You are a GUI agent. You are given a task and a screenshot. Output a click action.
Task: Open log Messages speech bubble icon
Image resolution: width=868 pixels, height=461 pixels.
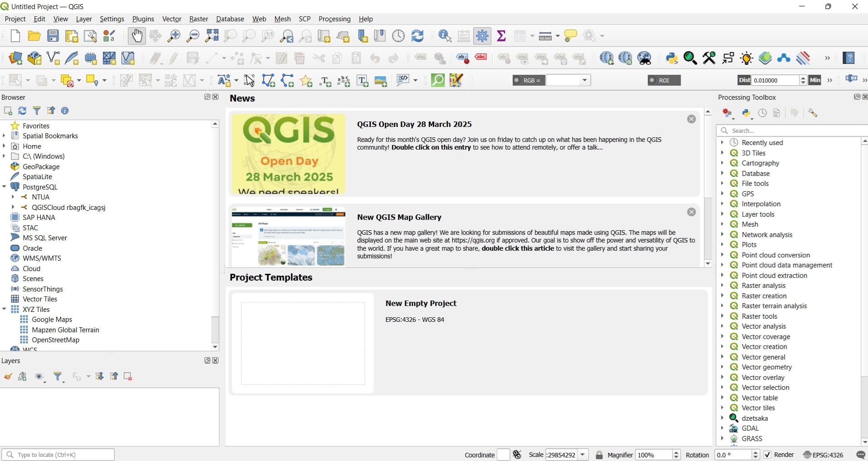coord(860,455)
